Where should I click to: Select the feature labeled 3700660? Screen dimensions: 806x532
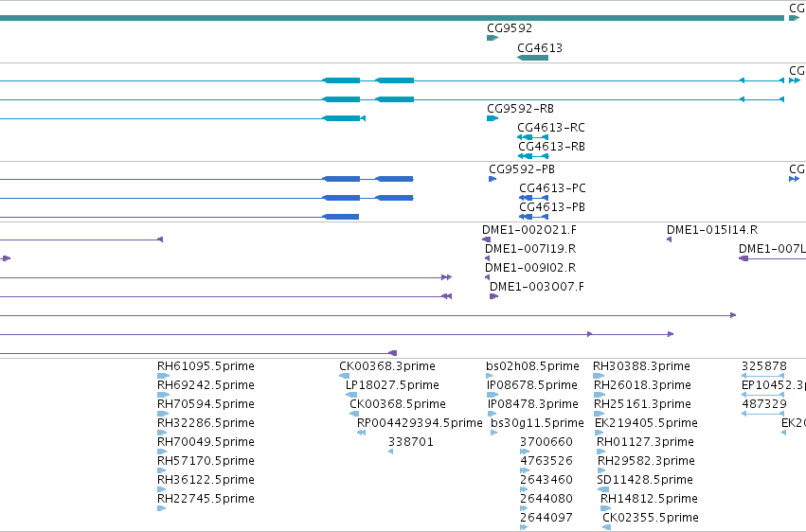546,443
